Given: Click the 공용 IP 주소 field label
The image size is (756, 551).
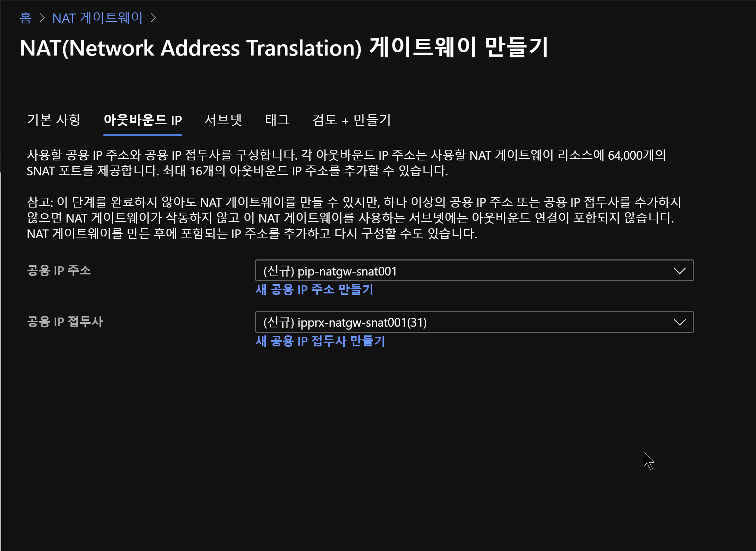Looking at the screenshot, I should [x=59, y=271].
